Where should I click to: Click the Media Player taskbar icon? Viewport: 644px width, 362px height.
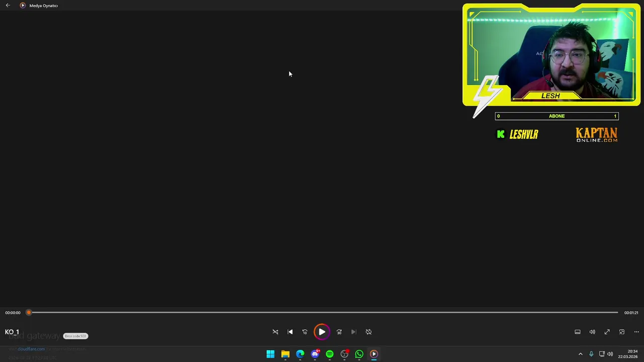[374, 354]
